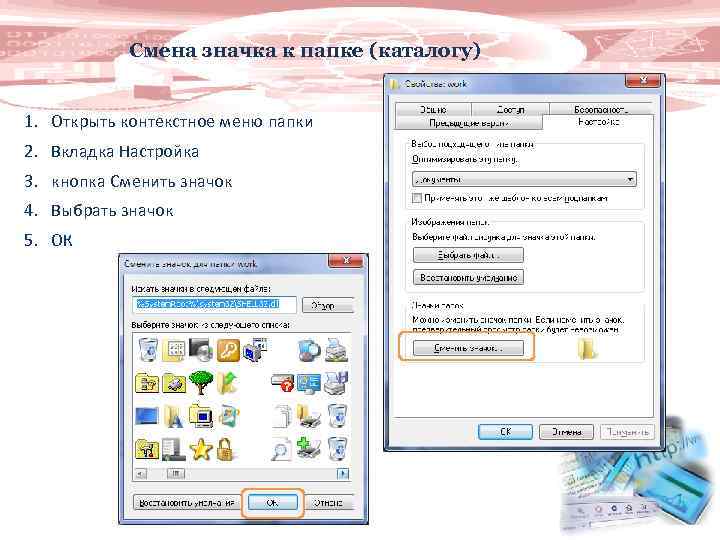Viewport: 720px width, 540px height.
Task: Select the folder containing a scanner icon
Action: (x=174, y=383)
